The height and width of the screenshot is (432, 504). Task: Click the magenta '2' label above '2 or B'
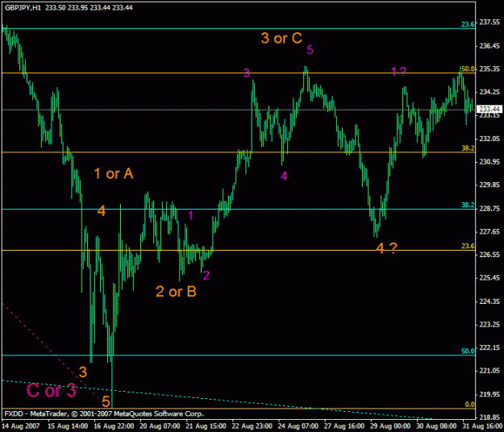click(206, 276)
